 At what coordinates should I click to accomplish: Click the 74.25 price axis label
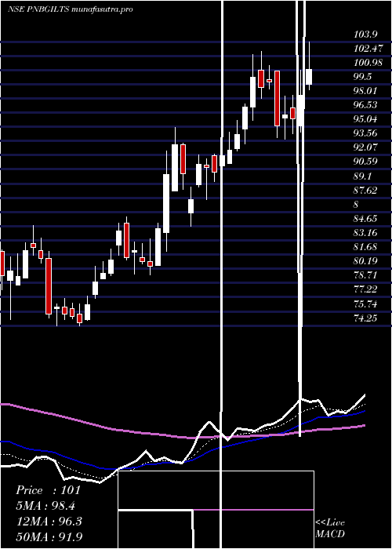click(365, 318)
